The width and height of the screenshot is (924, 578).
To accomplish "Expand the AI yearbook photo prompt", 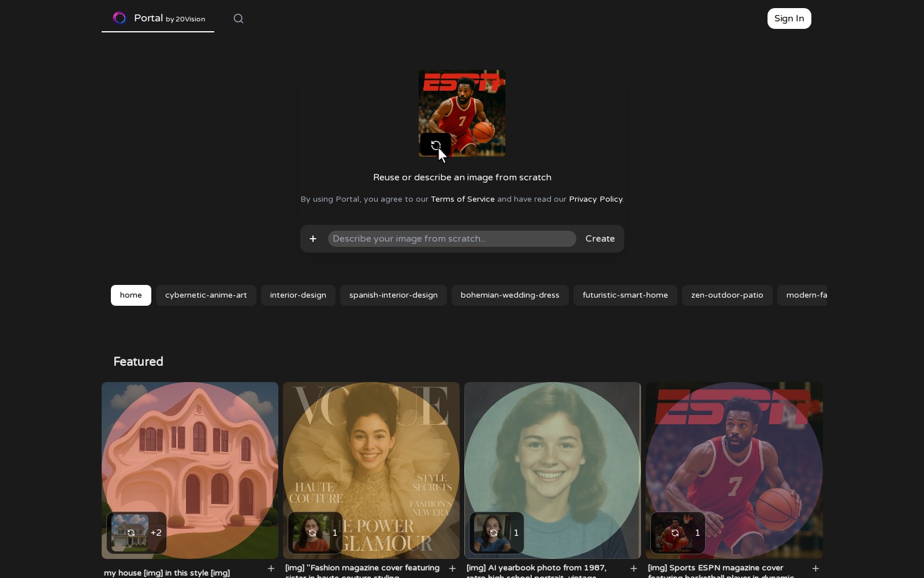I will [x=634, y=569].
